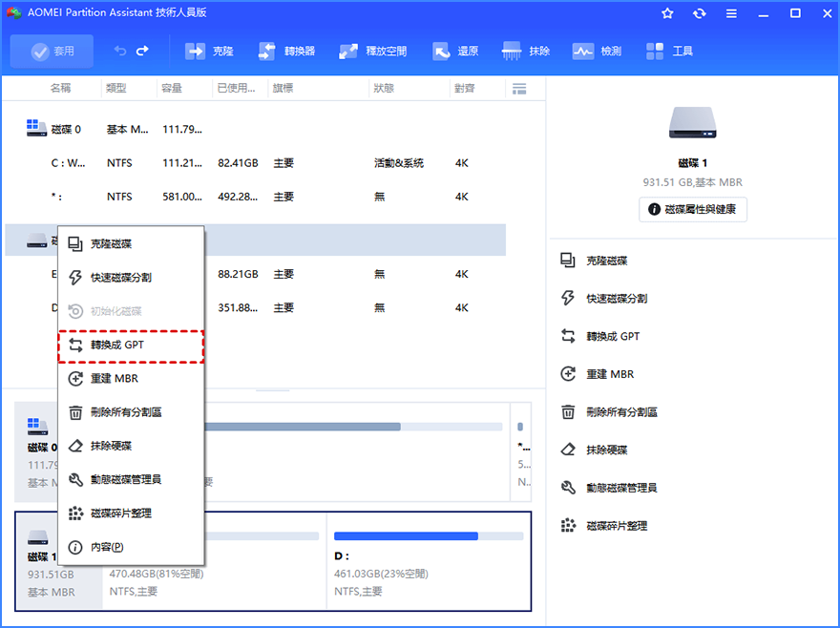
Task: Click the 磁碟 1 931.51GB label in disk map
Action: (51, 575)
